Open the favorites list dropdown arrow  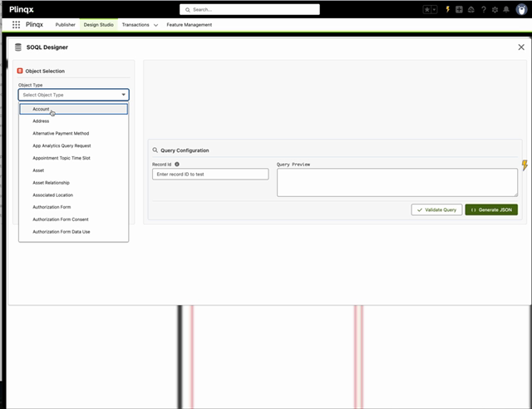click(x=434, y=9)
